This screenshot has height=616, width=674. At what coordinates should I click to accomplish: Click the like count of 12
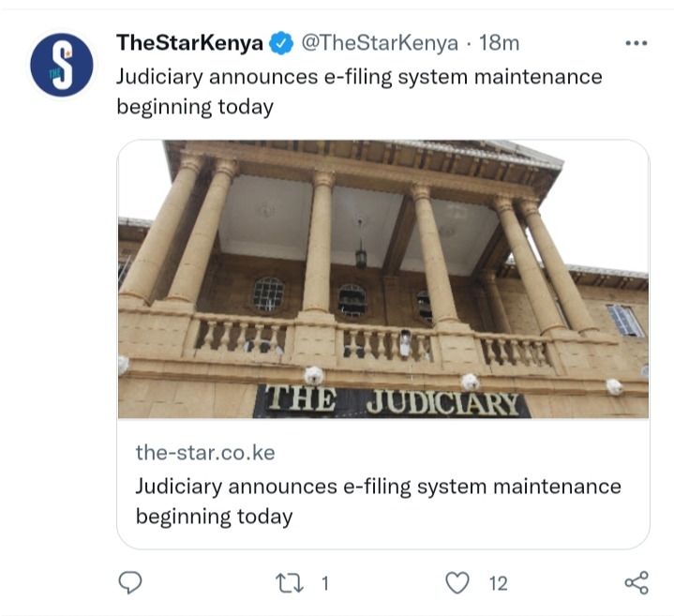(498, 584)
